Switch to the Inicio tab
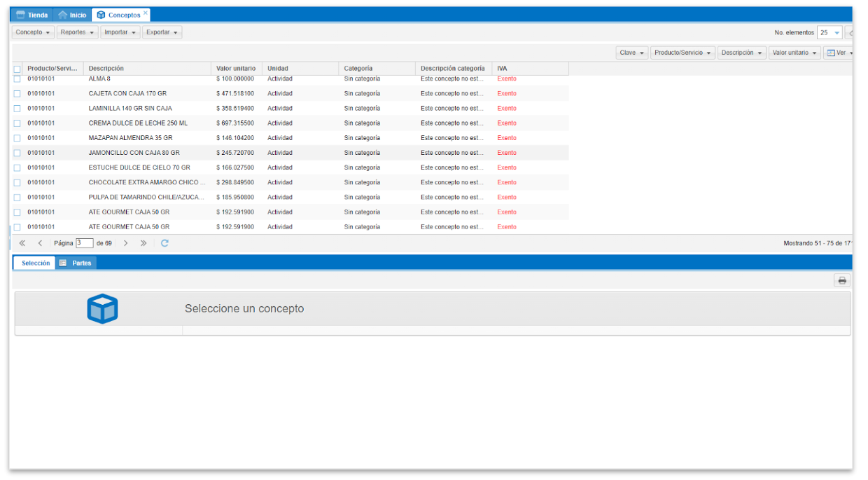The width and height of the screenshot is (868, 480). coord(72,15)
